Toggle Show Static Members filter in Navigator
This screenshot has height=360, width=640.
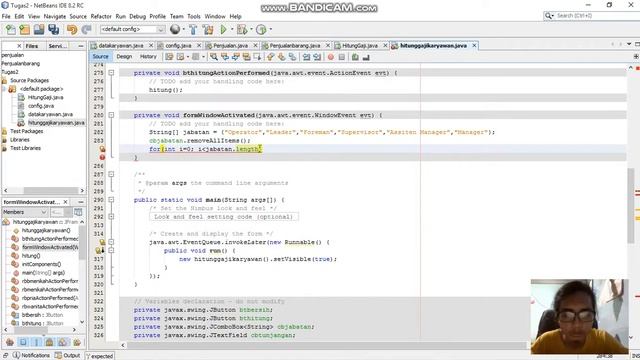click(36, 342)
